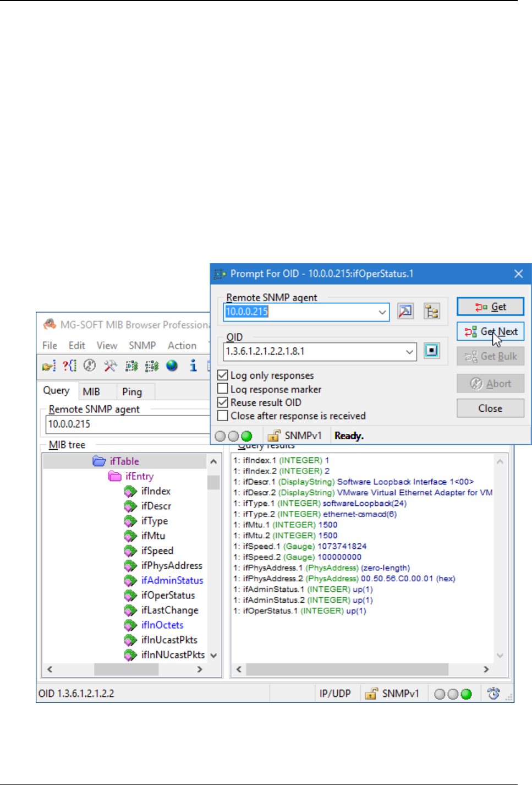The image size is (532, 785).
Task: Click the main window Remote SNMP agent field
Action: [127, 424]
